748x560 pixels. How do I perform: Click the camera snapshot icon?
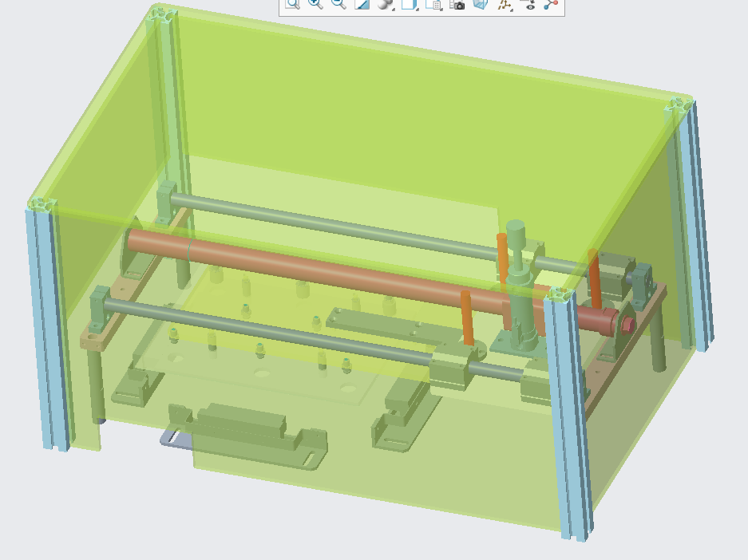(x=457, y=4)
